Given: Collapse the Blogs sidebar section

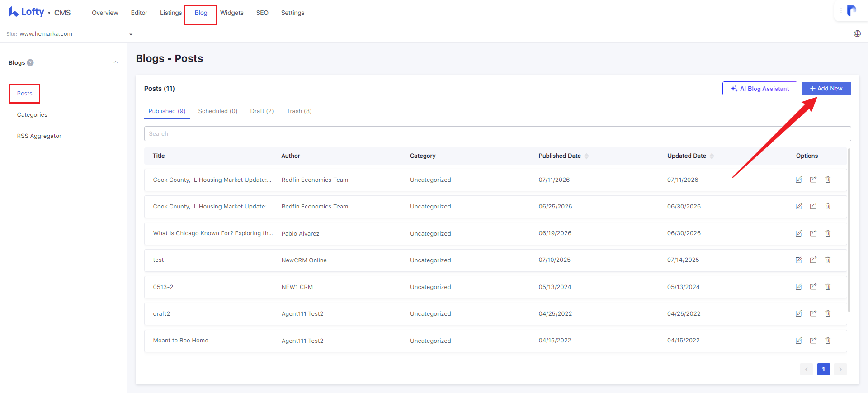Looking at the screenshot, I should [116, 62].
